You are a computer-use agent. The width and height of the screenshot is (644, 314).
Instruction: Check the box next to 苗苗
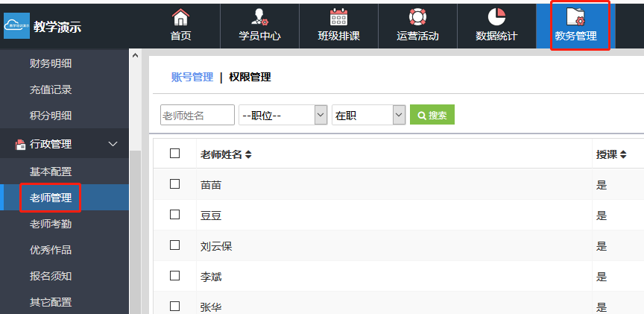(175, 183)
